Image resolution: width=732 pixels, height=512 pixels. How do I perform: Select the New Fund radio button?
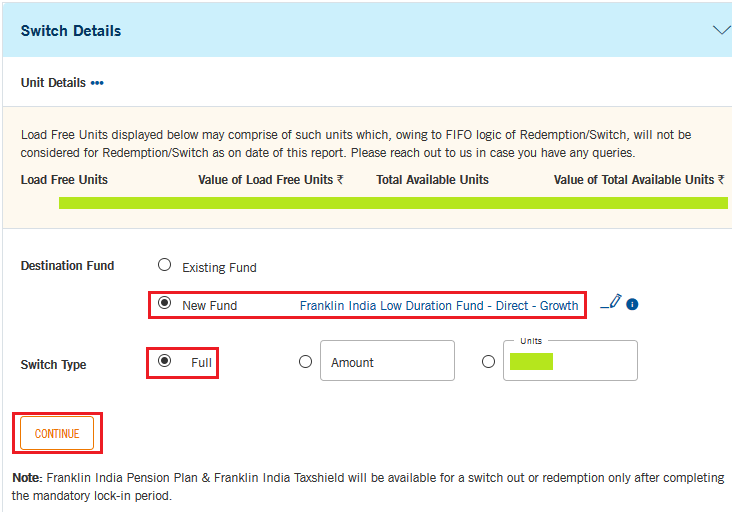165,304
